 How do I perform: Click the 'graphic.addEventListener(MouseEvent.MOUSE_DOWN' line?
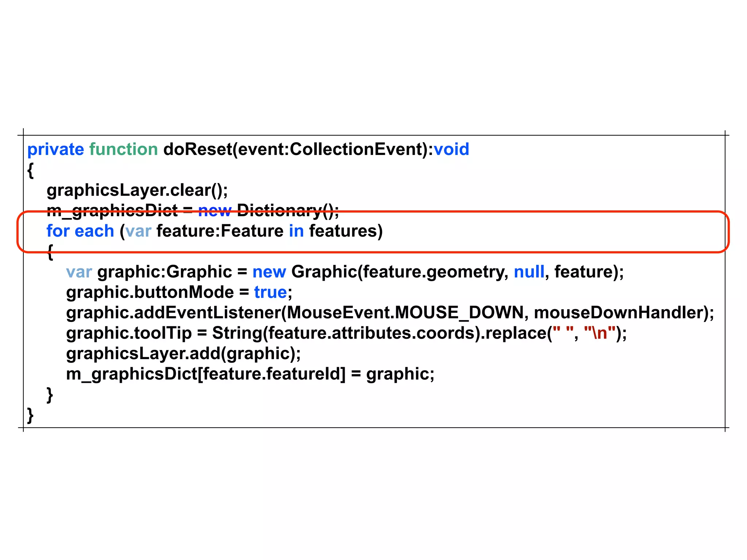(390, 313)
